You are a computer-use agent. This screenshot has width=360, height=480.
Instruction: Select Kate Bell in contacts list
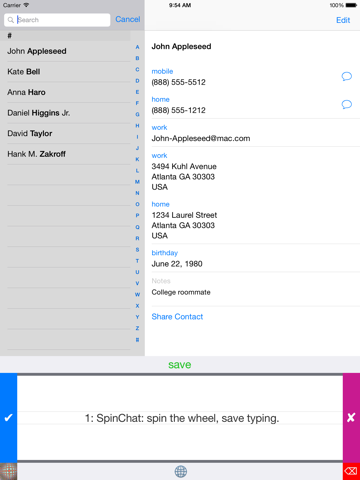pos(65,72)
